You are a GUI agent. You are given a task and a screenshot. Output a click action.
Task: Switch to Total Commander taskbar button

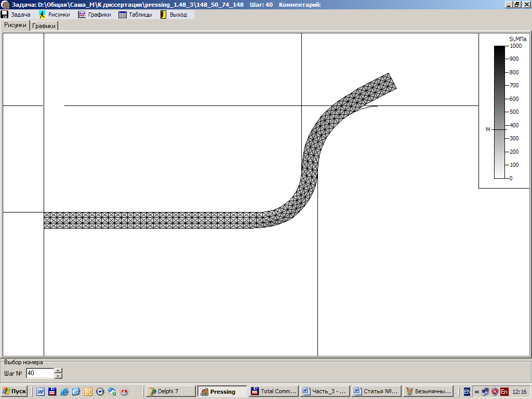tap(273, 391)
